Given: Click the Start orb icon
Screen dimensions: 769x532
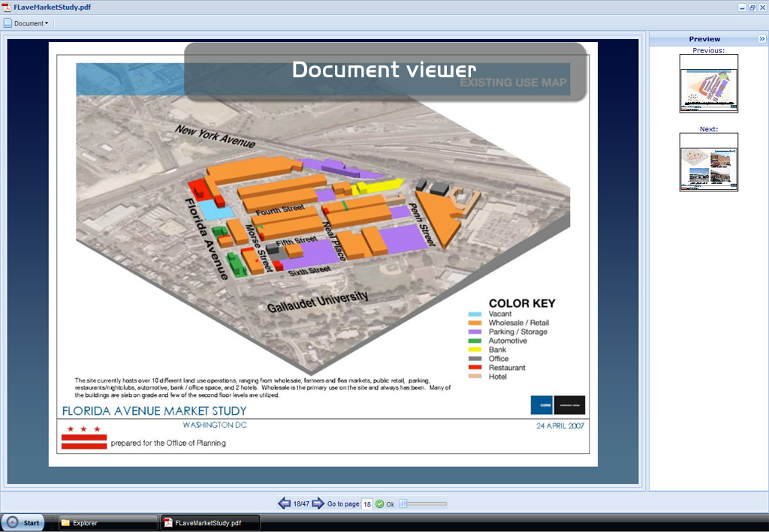Looking at the screenshot, I should (x=12, y=523).
